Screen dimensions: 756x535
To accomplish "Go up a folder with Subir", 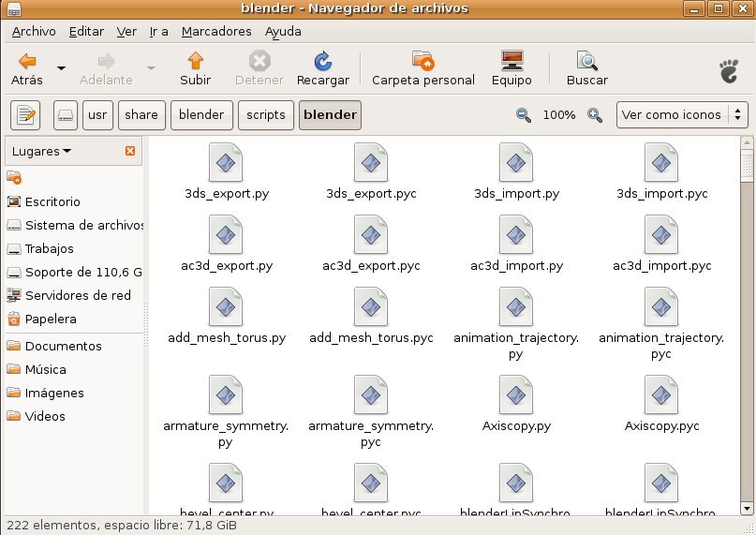I will tap(195, 69).
